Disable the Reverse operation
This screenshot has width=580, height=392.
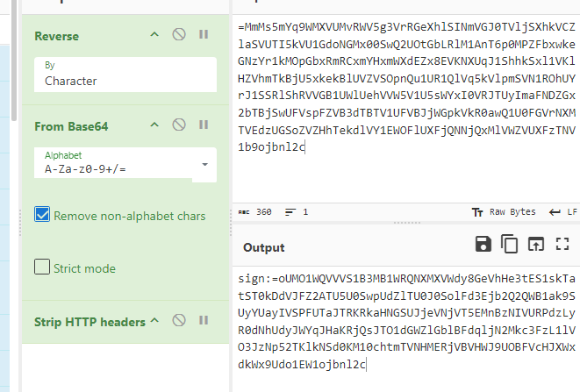(x=179, y=35)
